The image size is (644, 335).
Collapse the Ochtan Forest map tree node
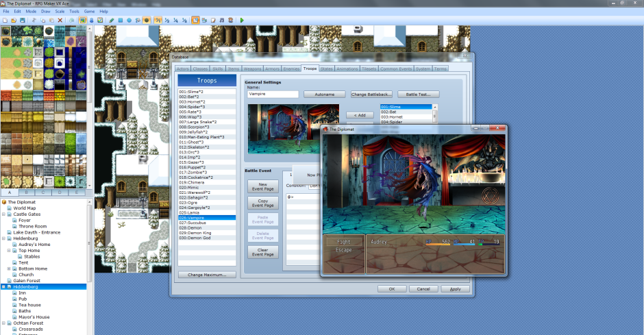tap(3, 323)
